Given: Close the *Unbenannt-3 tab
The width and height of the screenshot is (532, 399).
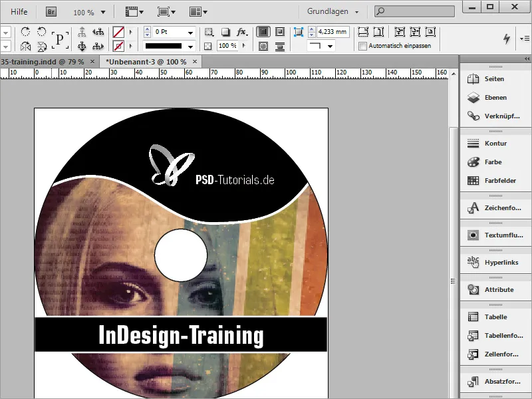Looking at the screenshot, I should point(195,62).
